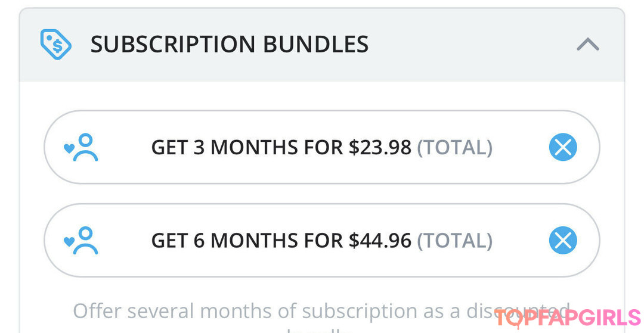Click the (TOTAL) label in the 3 months bundle
644x333 pixels.
click(x=454, y=147)
